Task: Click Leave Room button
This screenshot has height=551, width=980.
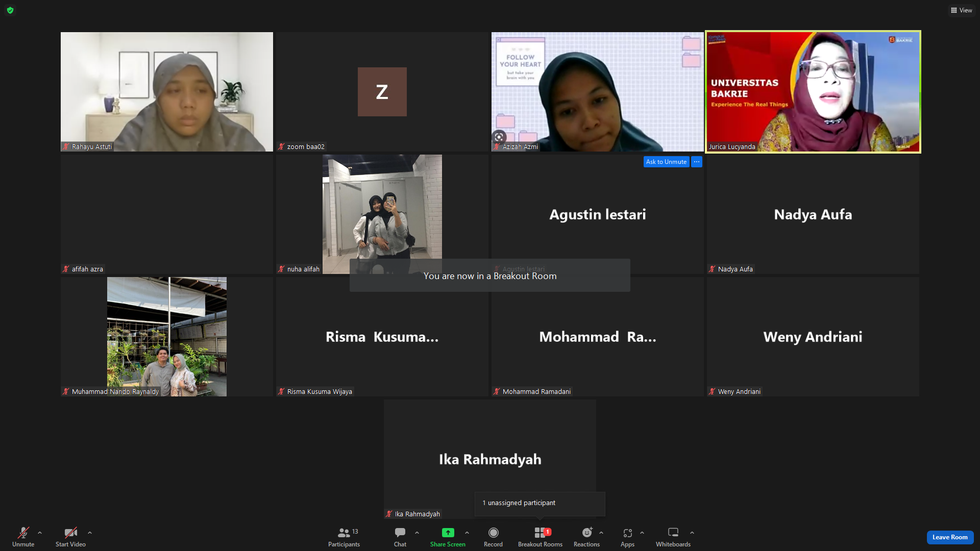Action: (x=950, y=537)
